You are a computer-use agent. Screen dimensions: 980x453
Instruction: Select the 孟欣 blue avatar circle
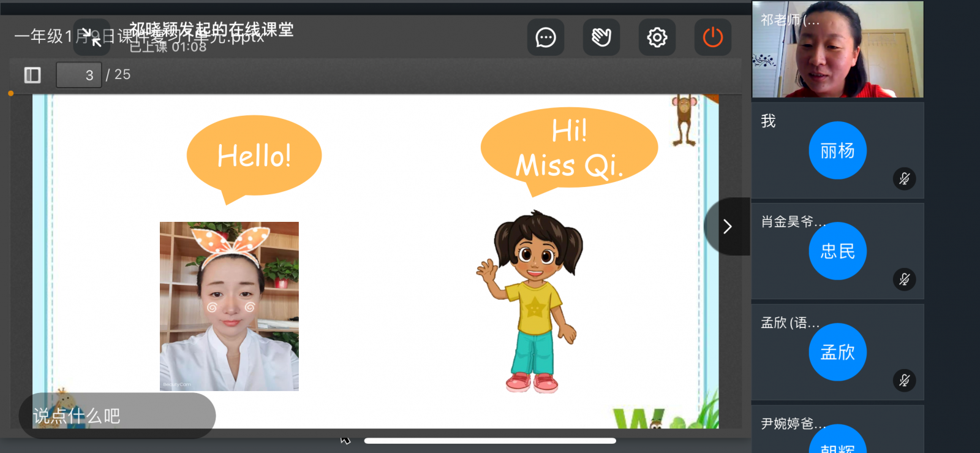(837, 352)
